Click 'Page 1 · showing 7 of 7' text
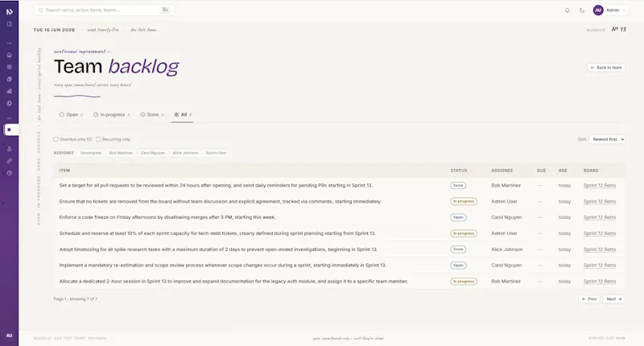Image resolution: width=644 pixels, height=346 pixels. tap(76, 299)
